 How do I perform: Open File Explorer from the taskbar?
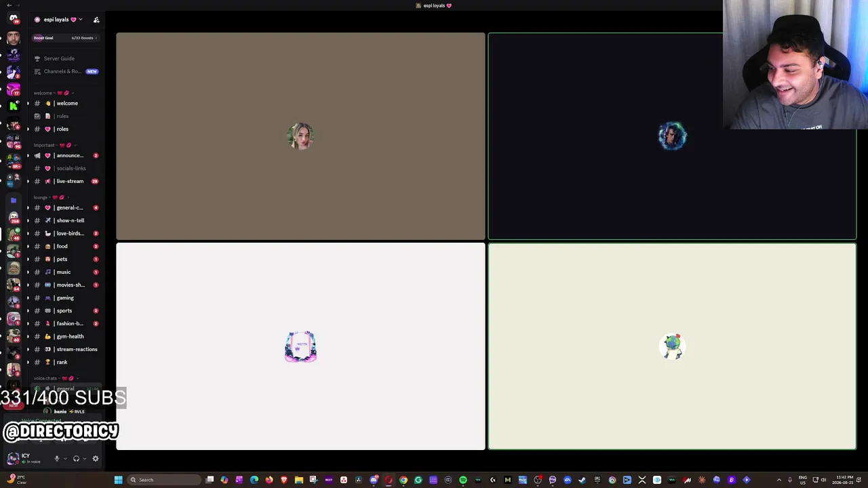click(x=299, y=480)
